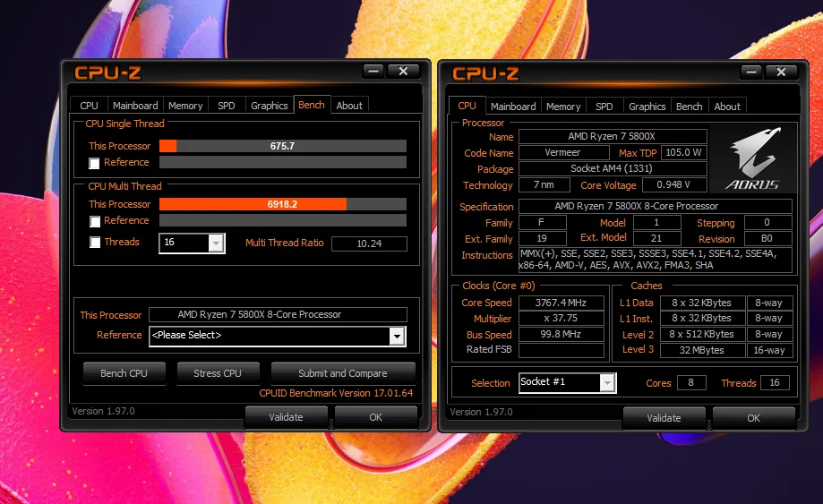The image size is (823, 504).
Task: Click the Level 3 associativity value 16-way
Action: [x=769, y=350]
